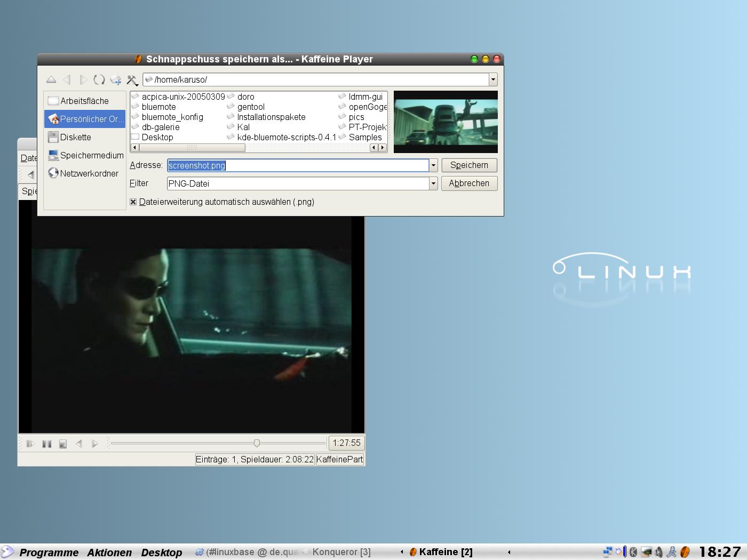The image size is (747, 560).
Task: Go up to the parent folder
Action: (51, 79)
